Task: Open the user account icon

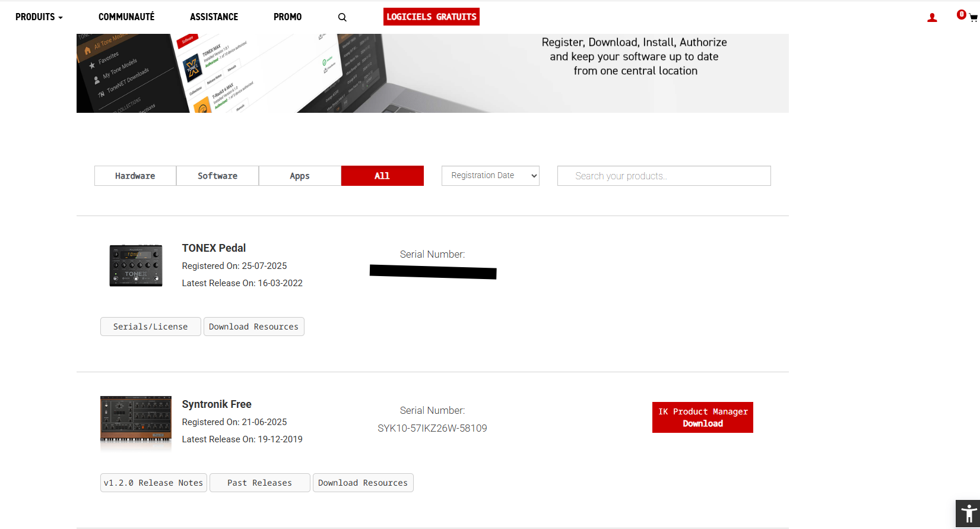Action: click(x=932, y=18)
